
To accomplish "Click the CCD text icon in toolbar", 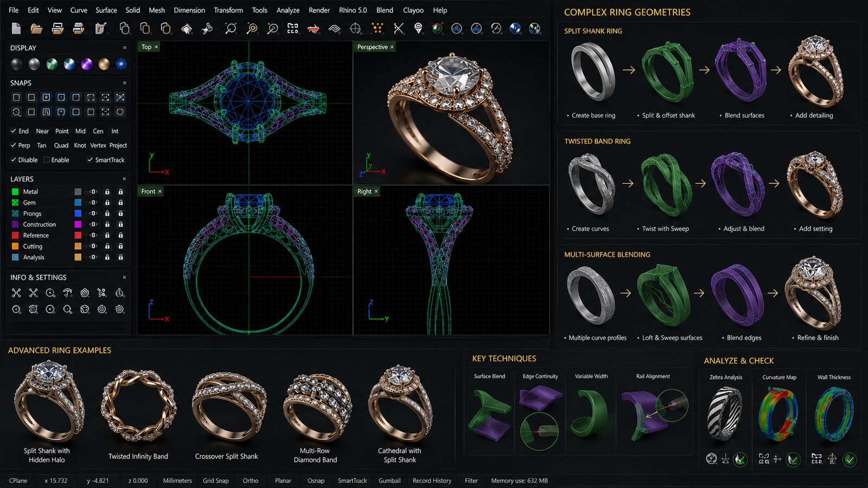I will pyautogui.click(x=292, y=28).
